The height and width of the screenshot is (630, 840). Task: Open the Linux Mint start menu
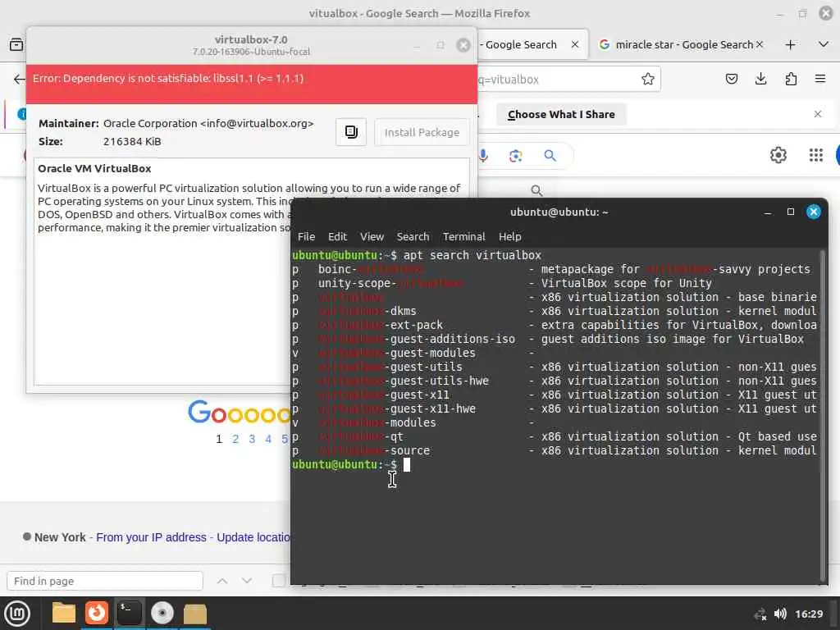coord(17,614)
